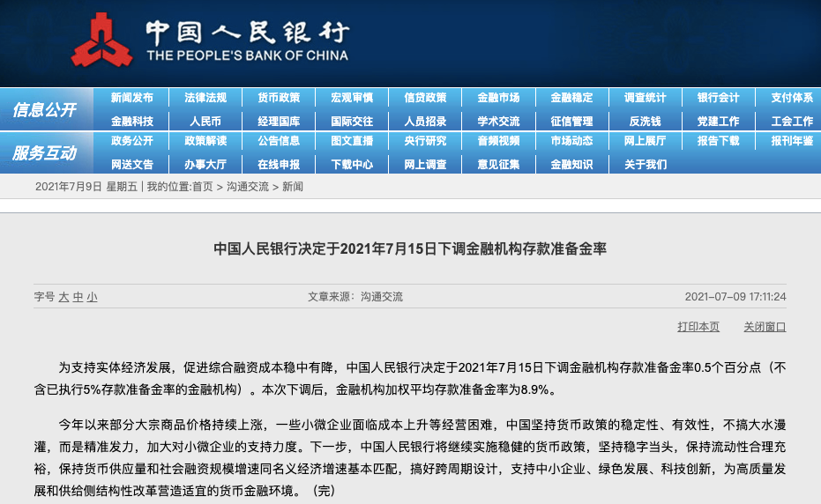Click the Chinese title text 中国人民银行 in header
This screenshot has height=504, width=821.
pos(247,33)
